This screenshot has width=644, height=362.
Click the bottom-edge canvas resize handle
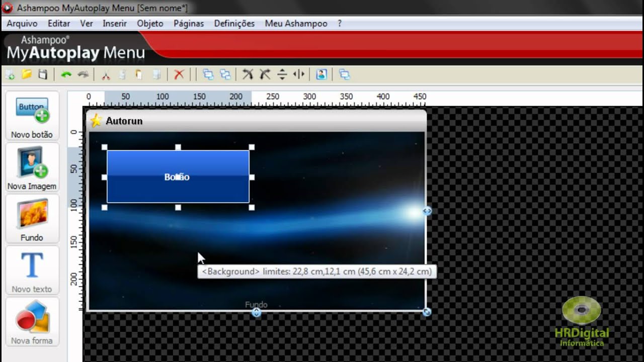[x=256, y=312]
